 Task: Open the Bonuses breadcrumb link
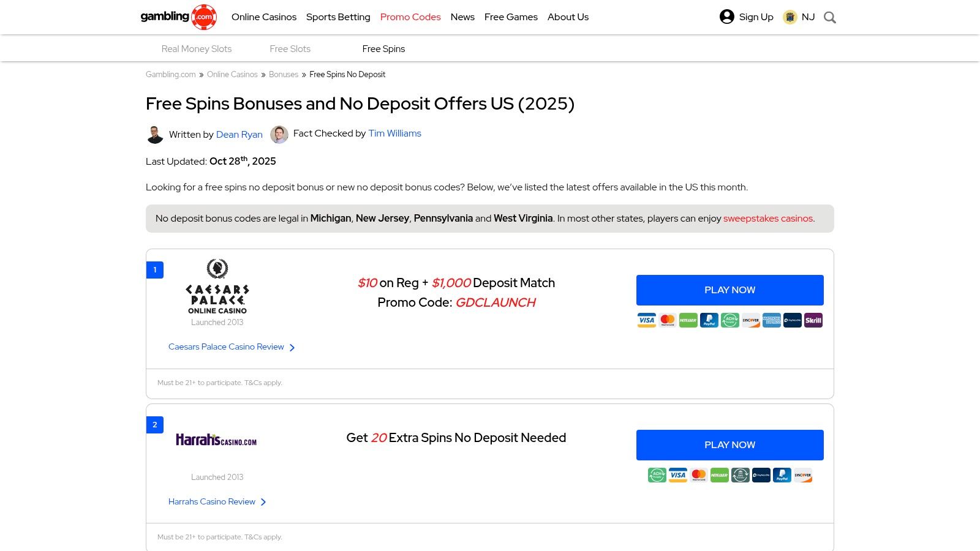pyautogui.click(x=284, y=74)
